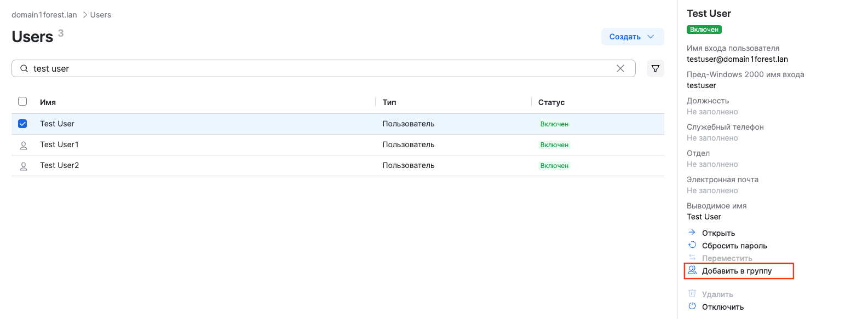Clear the search field with X icon

point(620,68)
